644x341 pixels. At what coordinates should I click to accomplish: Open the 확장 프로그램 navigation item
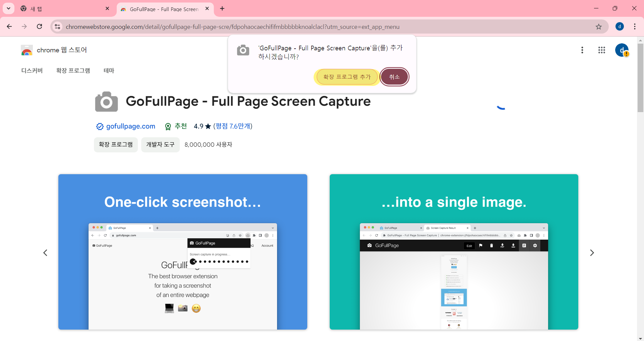pos(73,70)
